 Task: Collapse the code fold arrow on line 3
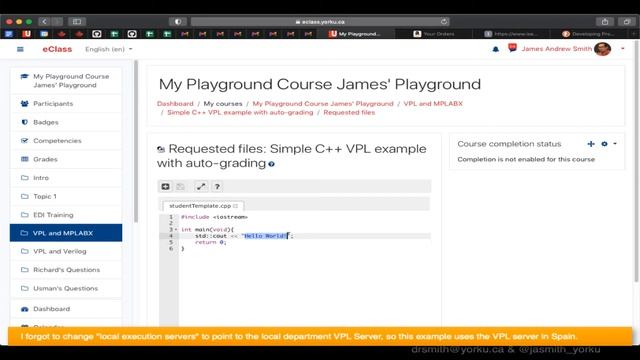[x=176, y=230]
